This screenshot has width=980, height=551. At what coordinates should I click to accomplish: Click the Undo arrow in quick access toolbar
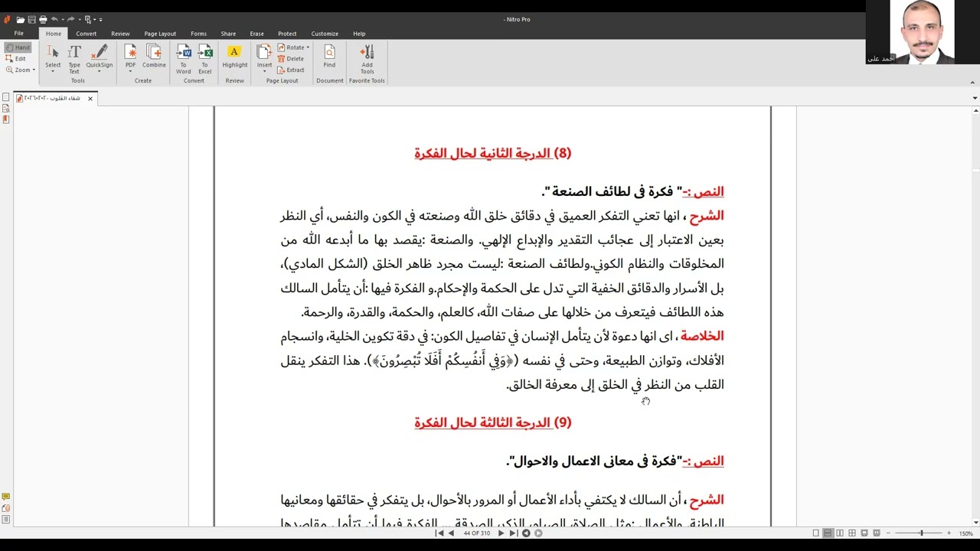tap(54, 19)
